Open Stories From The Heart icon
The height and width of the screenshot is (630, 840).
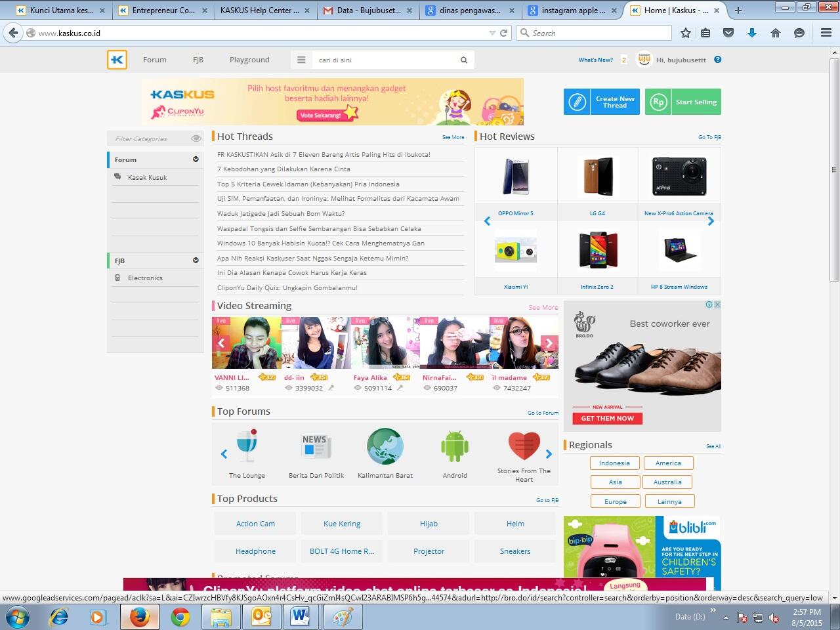coord(524,446)
